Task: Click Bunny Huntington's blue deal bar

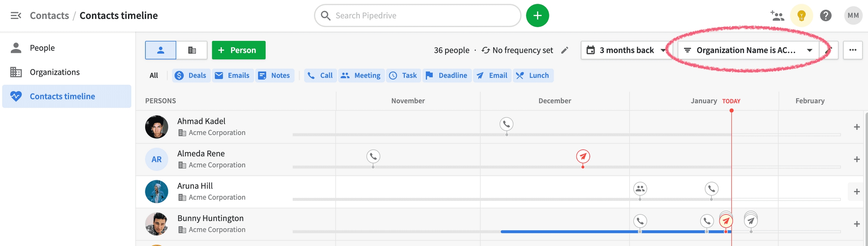Action: tap(616, 232)
